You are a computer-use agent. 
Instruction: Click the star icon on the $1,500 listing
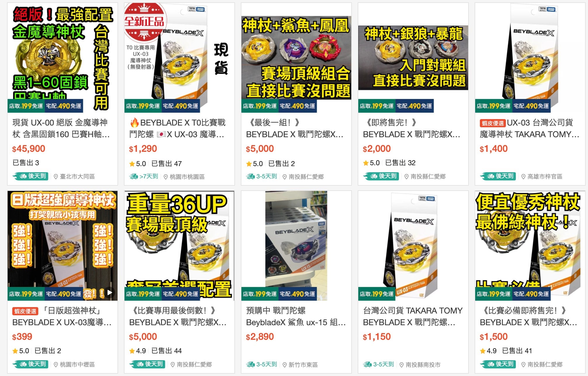(482, 351)
